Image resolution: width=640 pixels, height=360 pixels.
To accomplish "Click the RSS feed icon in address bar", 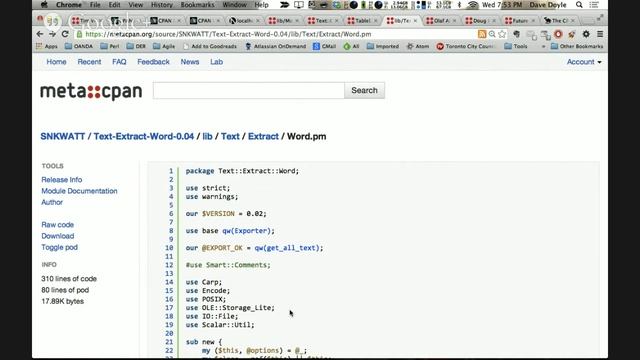I will [482, 34].
